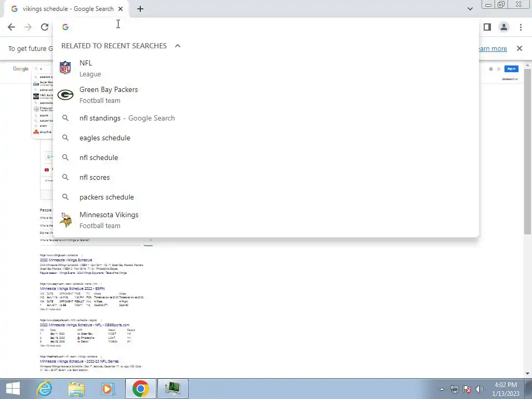Click the Chrome taskbar icon
Image resolution: width=532 pixels, height=399 pixels.
pos(140,389)
